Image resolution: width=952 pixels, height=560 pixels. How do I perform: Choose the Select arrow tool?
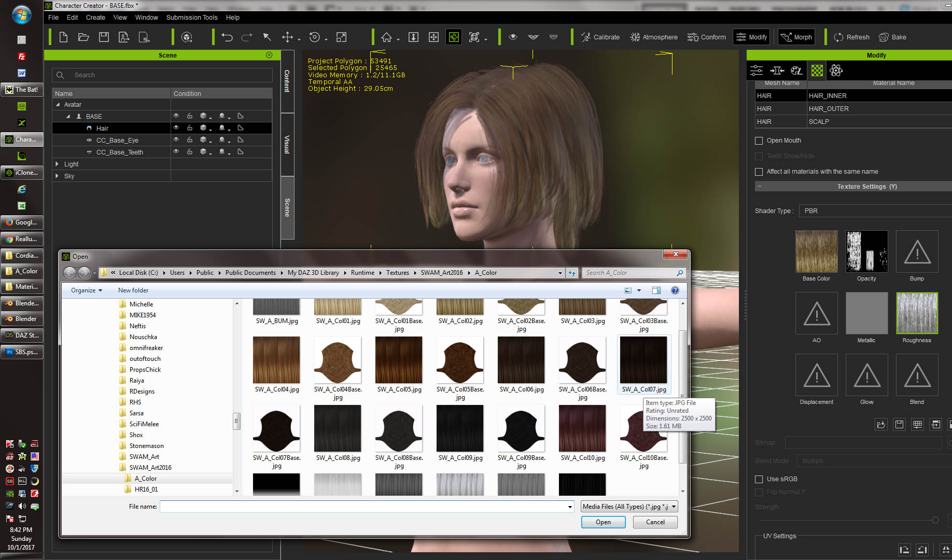click(267, 37)
